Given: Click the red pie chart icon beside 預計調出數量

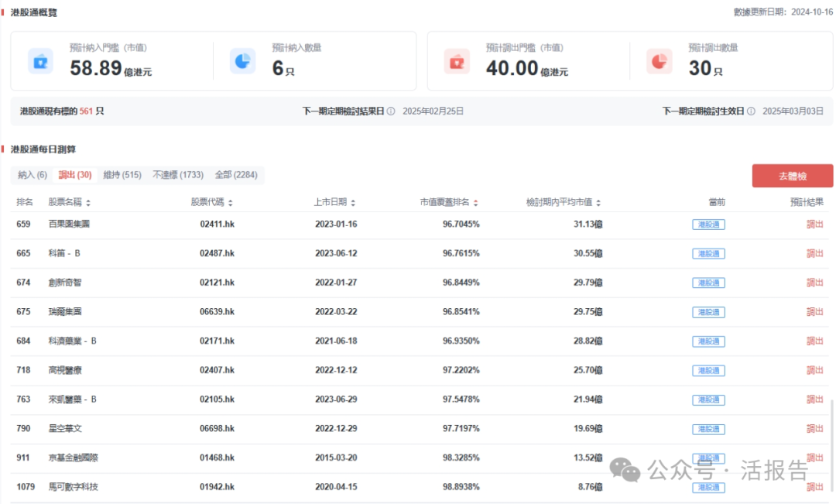Looking at the screenshot, I should (659, 60).
